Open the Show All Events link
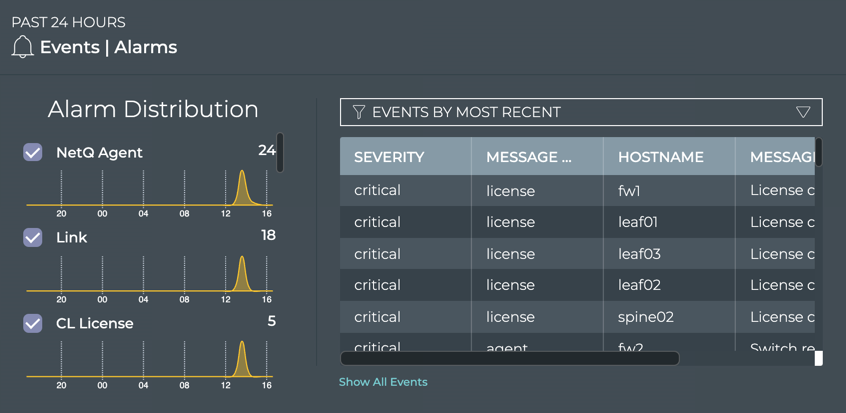This screenshot has width=846, height=413. click(383, 382)
